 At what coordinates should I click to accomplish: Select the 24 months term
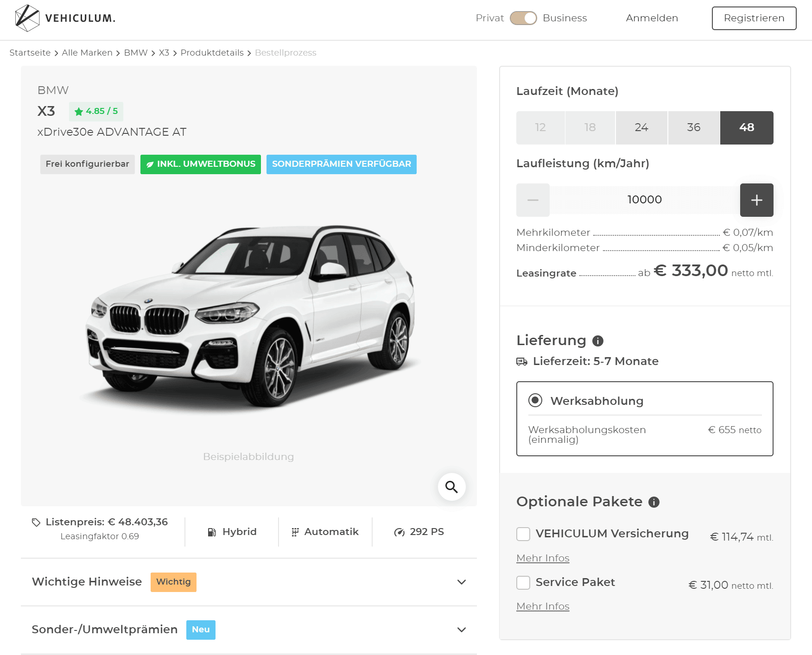click(641, 128)
